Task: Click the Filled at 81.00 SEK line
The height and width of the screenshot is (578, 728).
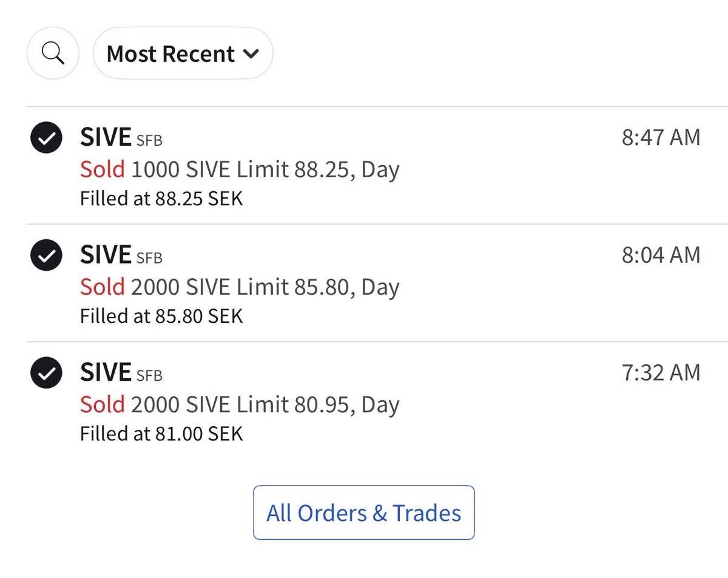Action: [x=161, y=433]
